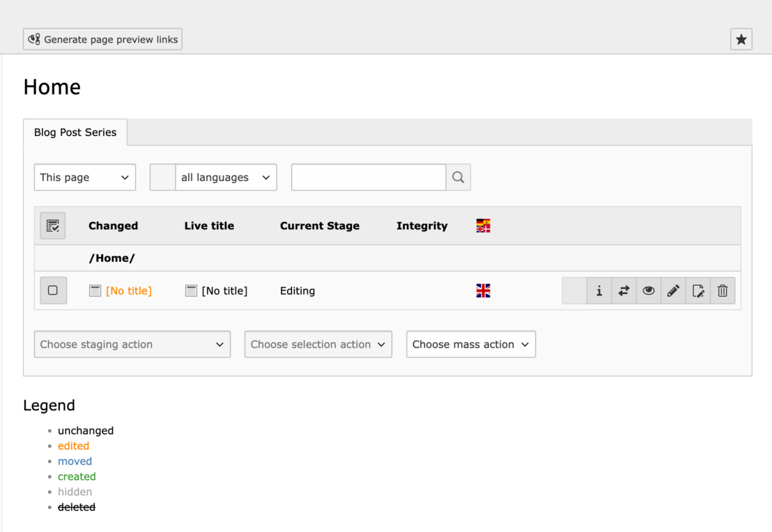The image size is (772, 532).
Task: Click Generate page preview links
Action: coord(102,39)
